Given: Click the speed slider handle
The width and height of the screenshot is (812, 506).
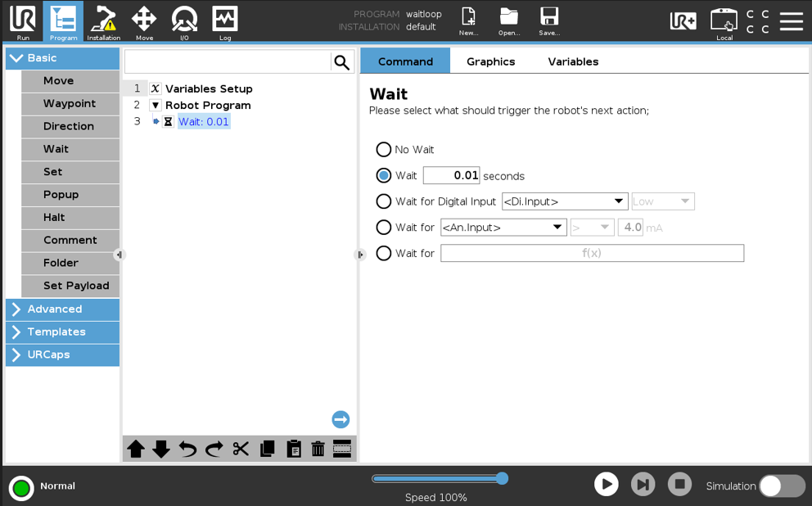Looking at the screenshot, I should (x=502, y=478).
